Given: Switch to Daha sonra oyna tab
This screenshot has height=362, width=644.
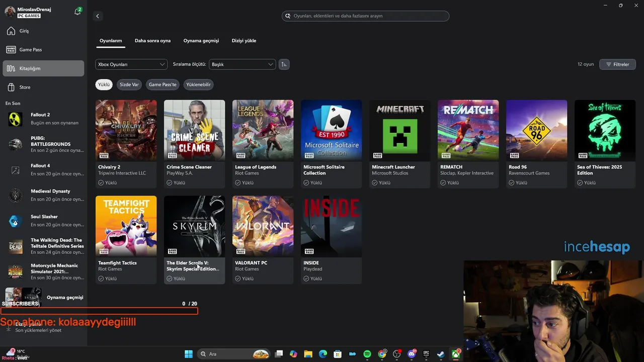Looking at the screenshot, I should (152, 41).
